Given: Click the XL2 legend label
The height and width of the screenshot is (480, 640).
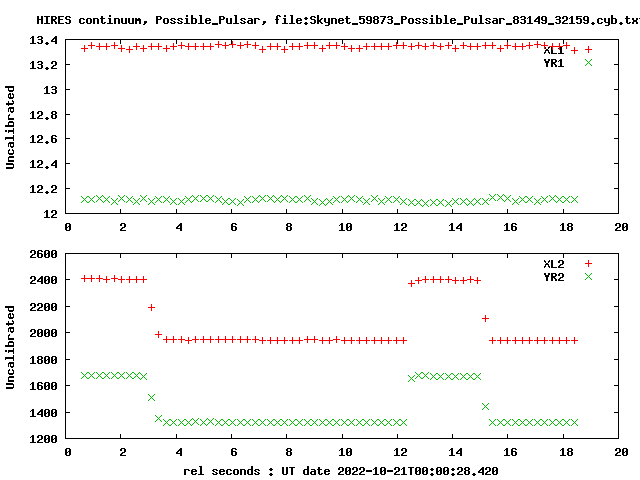Looking at the screenshot, I should tap(553, 264).
